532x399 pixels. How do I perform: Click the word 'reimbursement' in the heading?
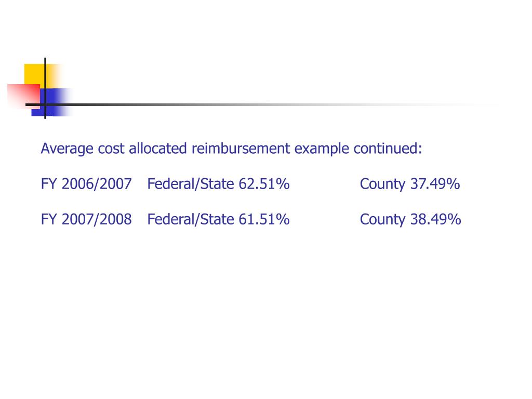(241, 149)
